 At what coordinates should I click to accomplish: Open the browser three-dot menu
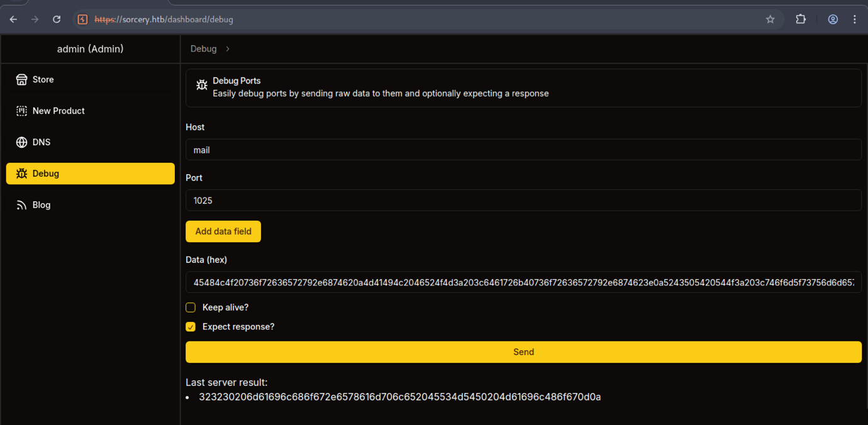click(x=854, y=19)
